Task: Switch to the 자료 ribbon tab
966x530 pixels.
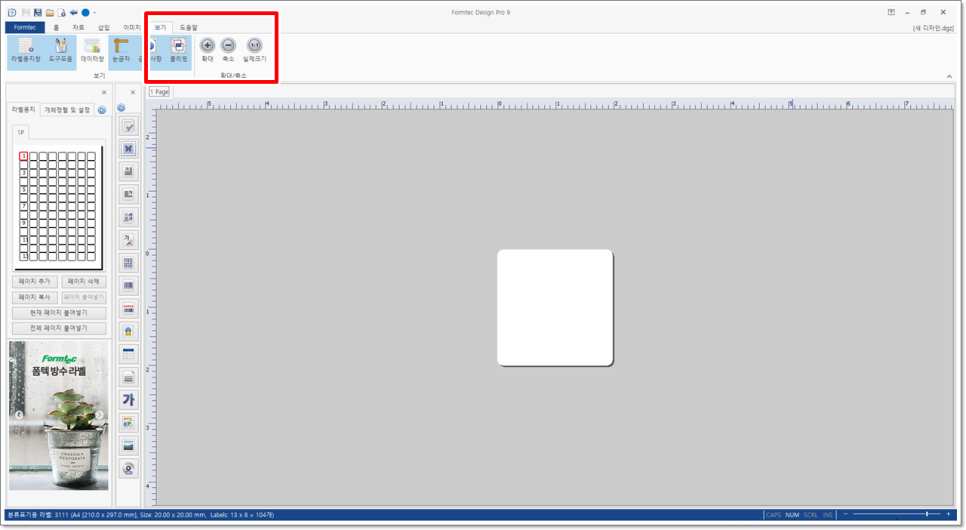Action: point(78,27)
